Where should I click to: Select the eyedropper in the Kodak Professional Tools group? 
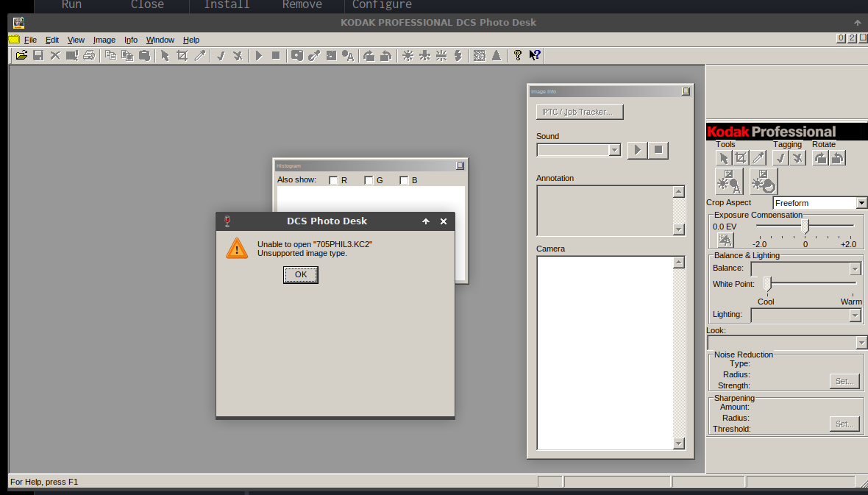point(758,158)
